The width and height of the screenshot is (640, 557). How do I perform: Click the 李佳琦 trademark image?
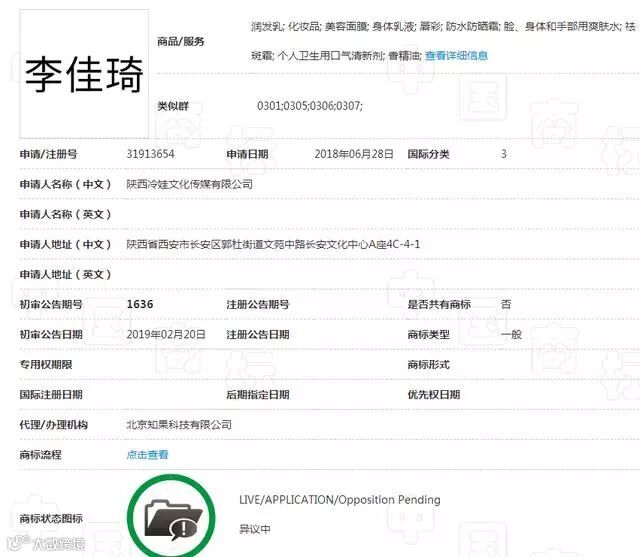pos(84,74)
